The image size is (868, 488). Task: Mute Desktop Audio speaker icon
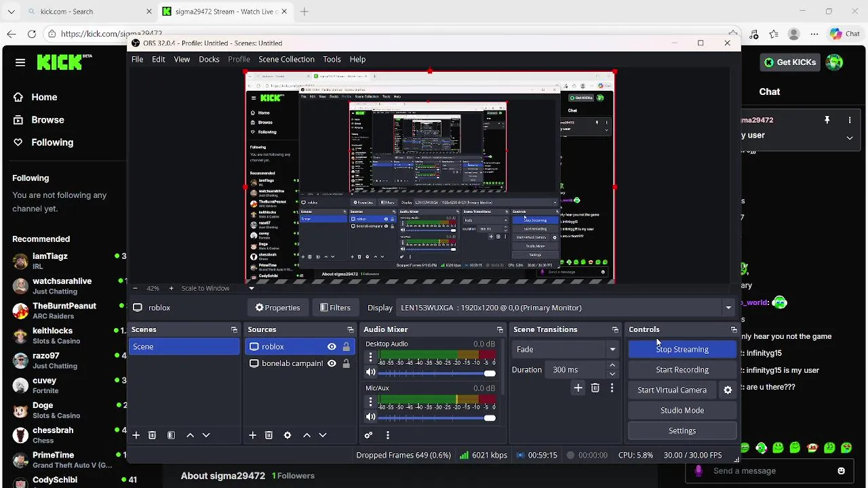(370, 372)
